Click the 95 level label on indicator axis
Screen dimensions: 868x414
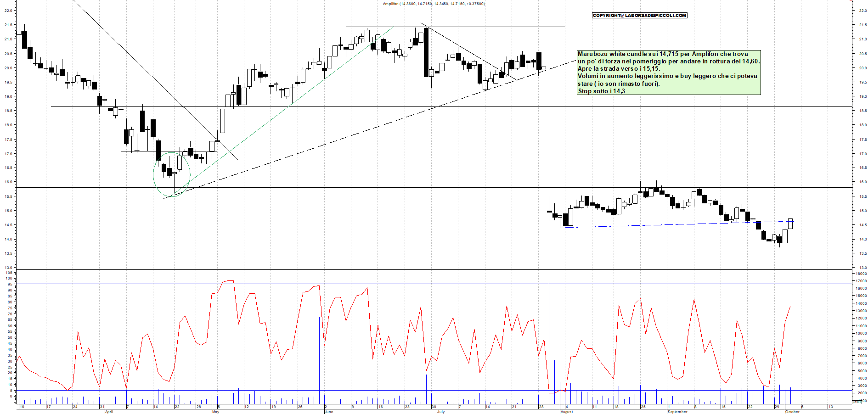pyautogui.click(x=10, y=284)
